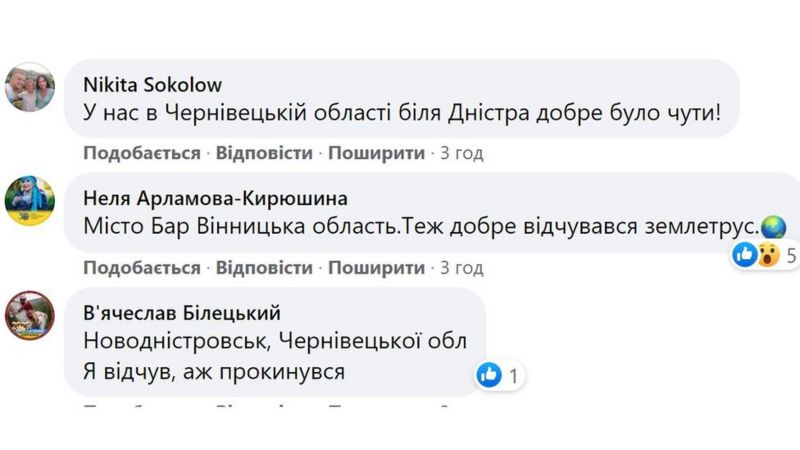The height and width of the screenshot is (450, 800).
Task: Click the wow emoji reaction icon
Action: [767, 255]
